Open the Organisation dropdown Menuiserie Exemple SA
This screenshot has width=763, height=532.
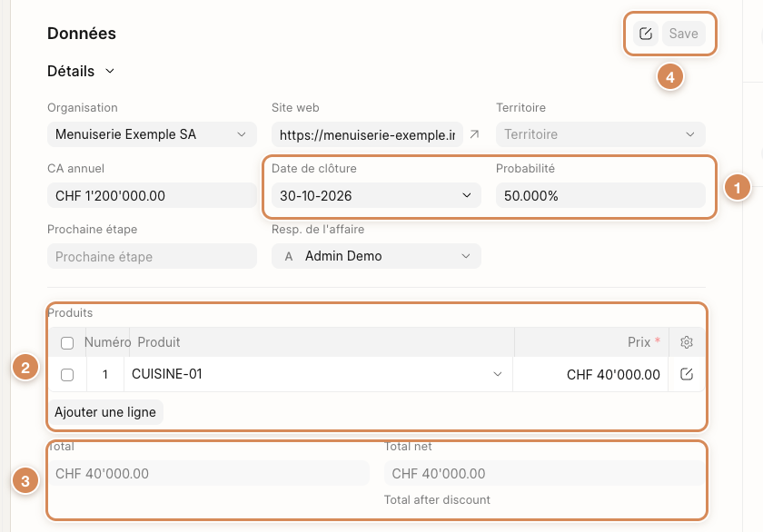click(x=152, y=134)
